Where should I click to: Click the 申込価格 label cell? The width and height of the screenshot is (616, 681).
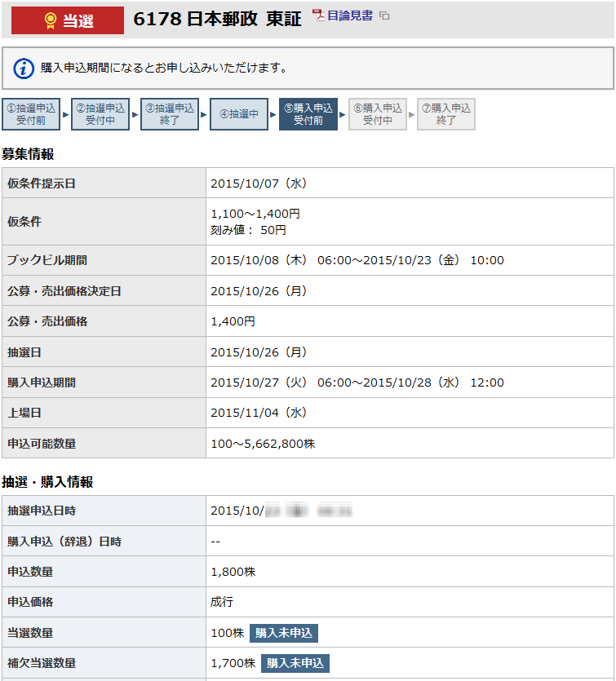[x=104, y=602]
